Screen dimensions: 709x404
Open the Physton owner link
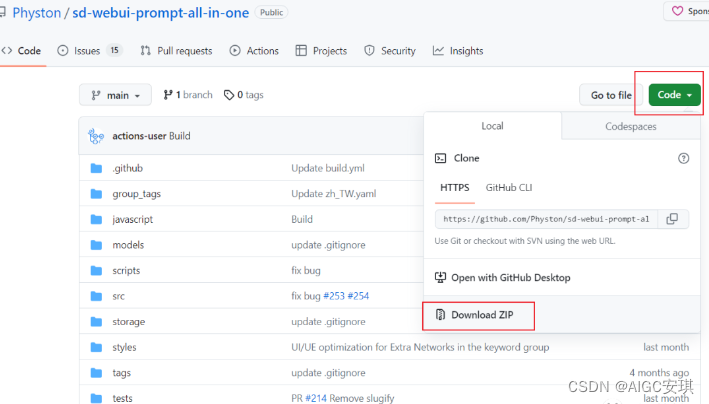pyautogui.click(x=36, y=12)
